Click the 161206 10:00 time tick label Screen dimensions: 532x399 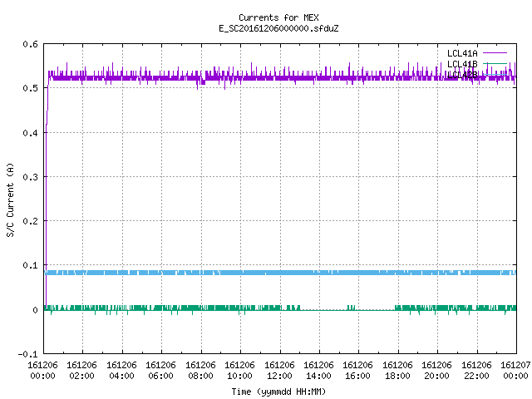239,371
